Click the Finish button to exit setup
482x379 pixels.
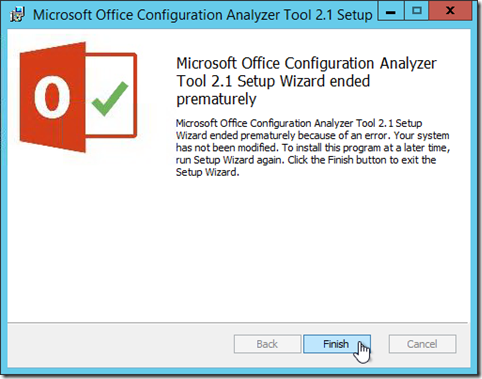(x=337, y=344)
